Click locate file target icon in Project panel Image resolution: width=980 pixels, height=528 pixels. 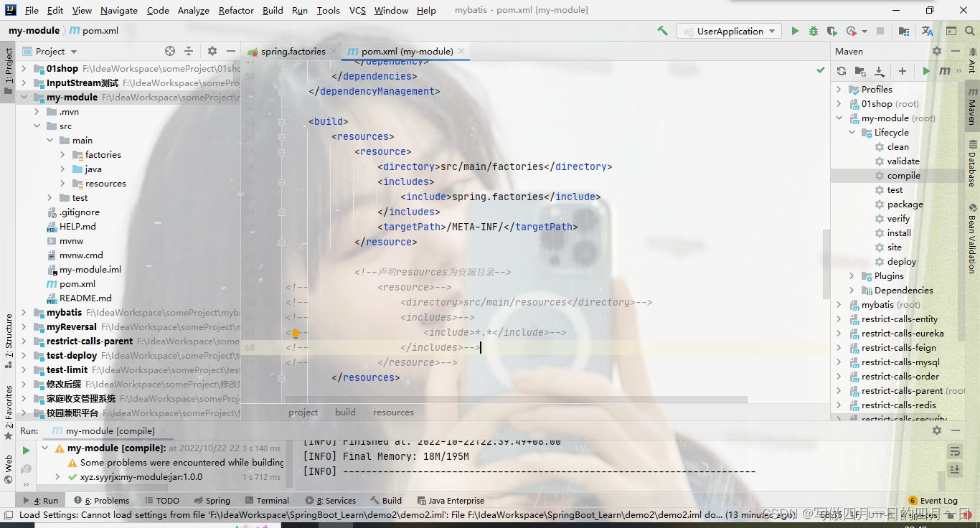(x=170, y=51)
